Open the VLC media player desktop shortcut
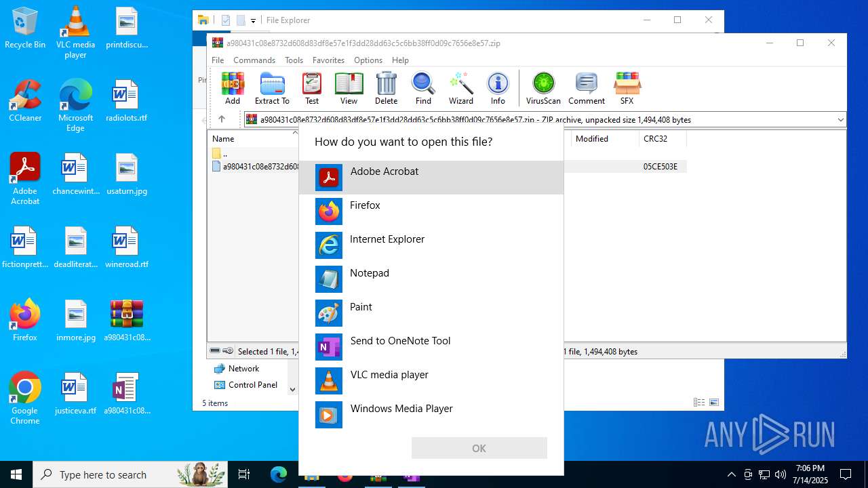Screen dimensions: 868x488 [75, 33]
